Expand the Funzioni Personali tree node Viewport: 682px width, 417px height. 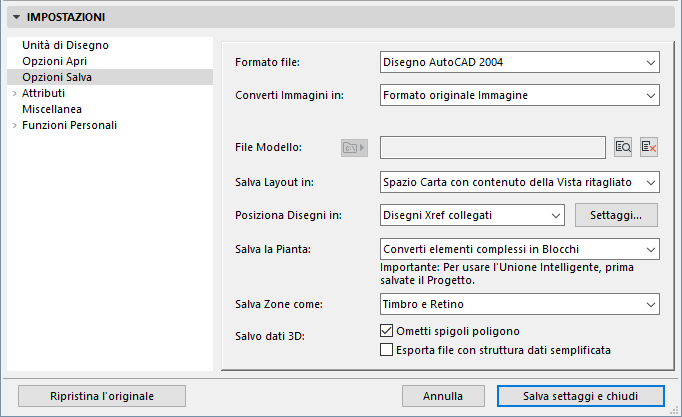pyautogui.click(x=14, y=125)
